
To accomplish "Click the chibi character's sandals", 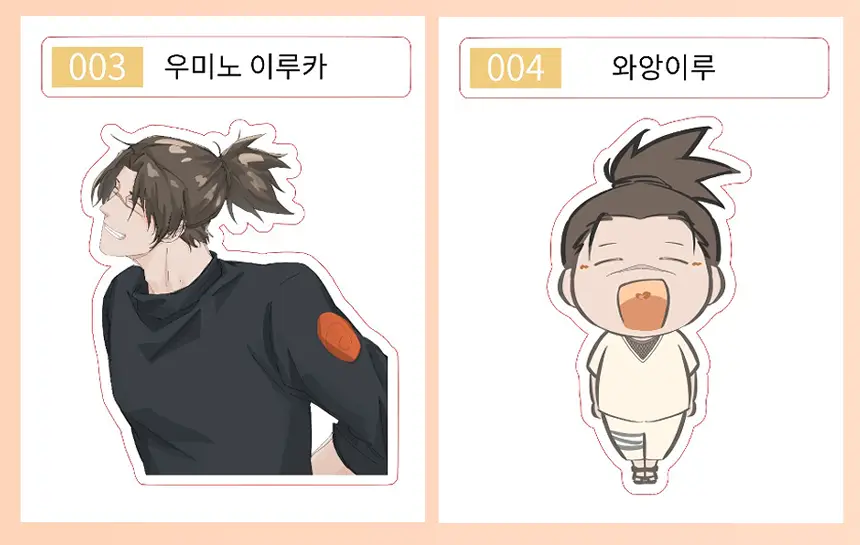I will (644, 474).
